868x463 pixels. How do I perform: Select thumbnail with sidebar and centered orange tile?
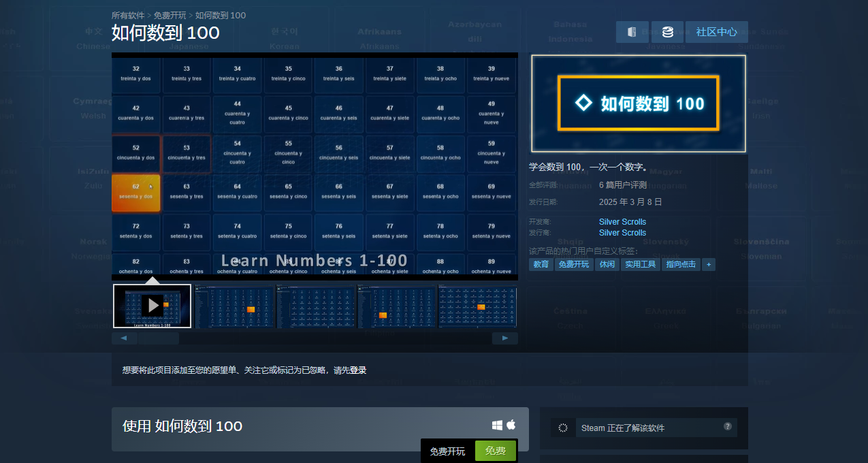tap(235, 306)
